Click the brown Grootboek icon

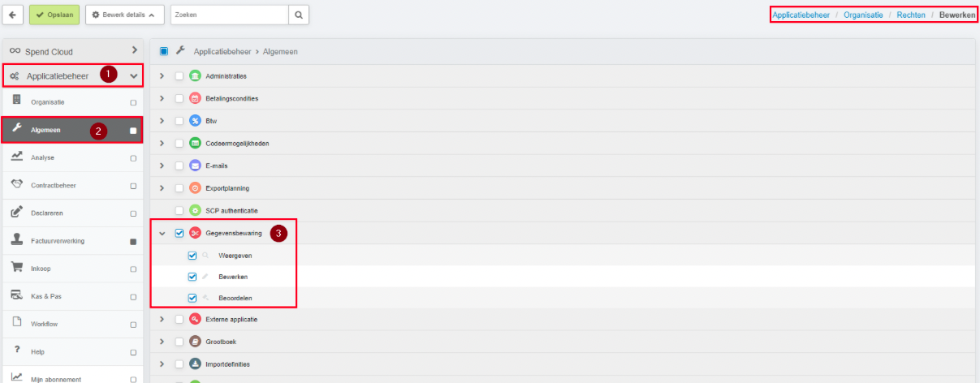(195, 342)
